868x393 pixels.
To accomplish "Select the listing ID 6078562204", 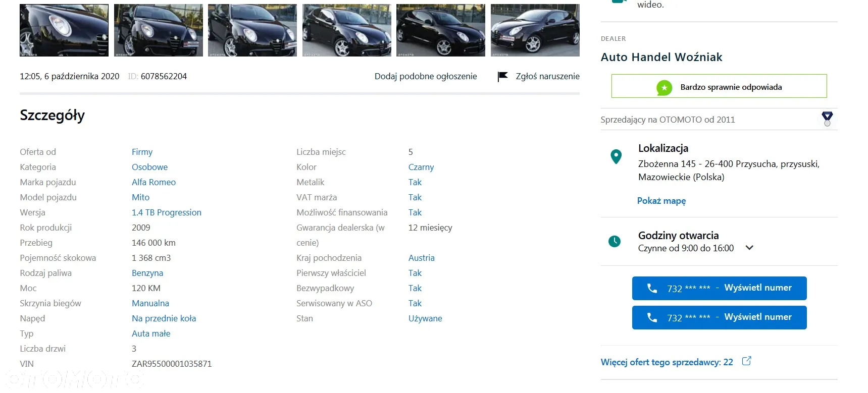I will click(x=164, y=76).
